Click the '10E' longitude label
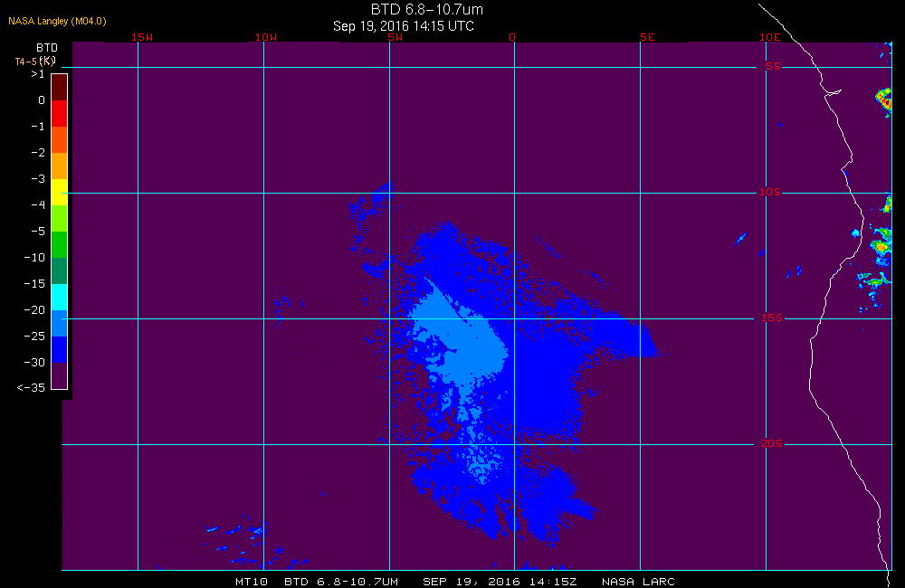The height and width of the screenshot is (588, 905). [x=769, y=37]
